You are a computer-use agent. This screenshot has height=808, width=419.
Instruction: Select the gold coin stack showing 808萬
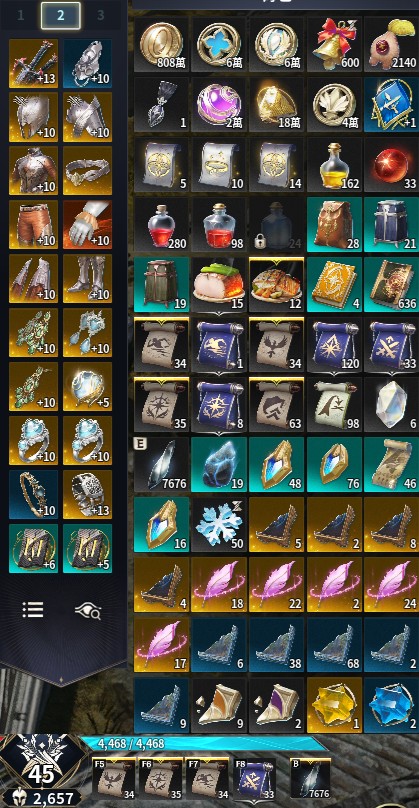tap(161, 44)
